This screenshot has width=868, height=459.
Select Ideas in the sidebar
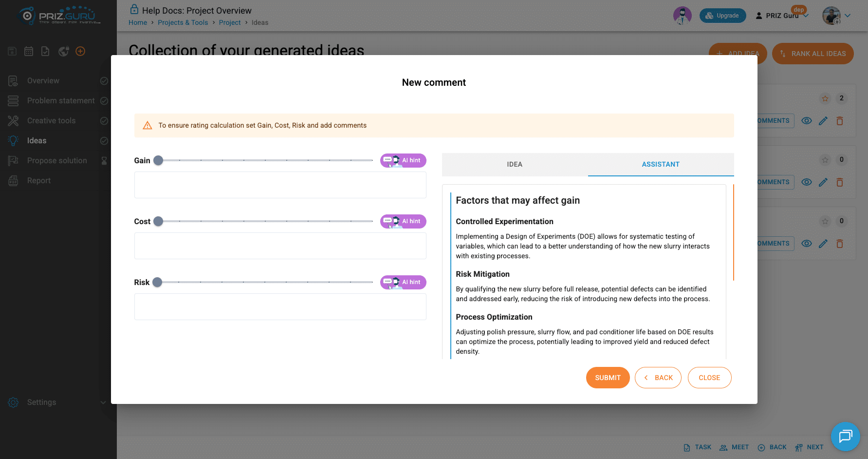(37, 140)
